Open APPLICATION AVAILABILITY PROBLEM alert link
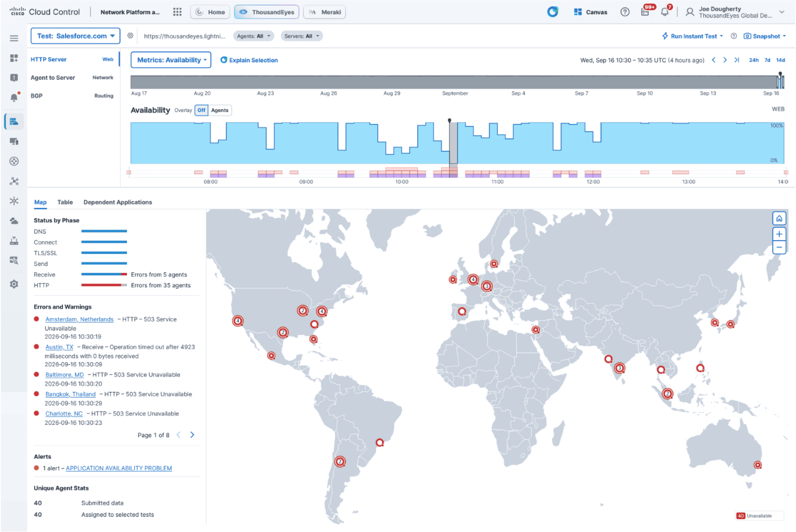Screen dimensions: 796x532 [119, 468]
